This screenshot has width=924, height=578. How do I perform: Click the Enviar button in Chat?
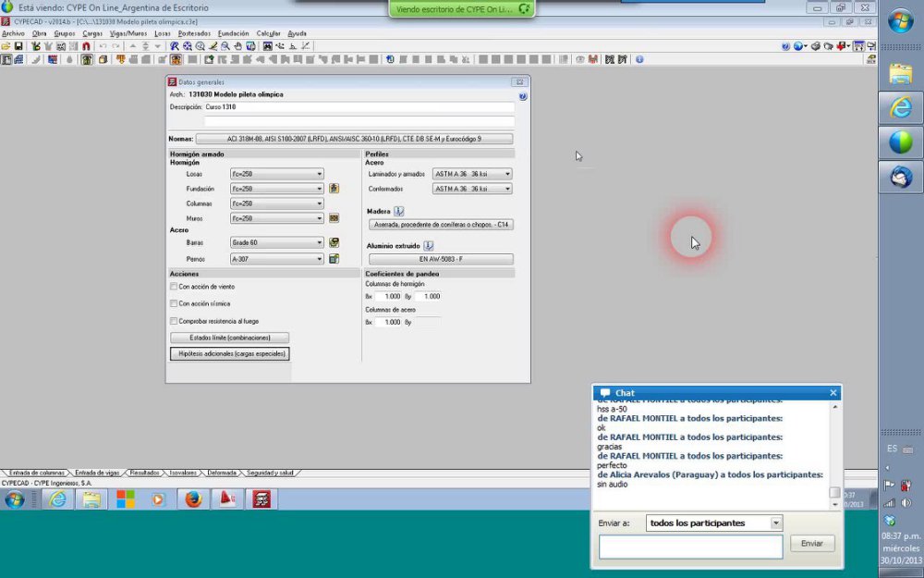[x=812, y=543]
